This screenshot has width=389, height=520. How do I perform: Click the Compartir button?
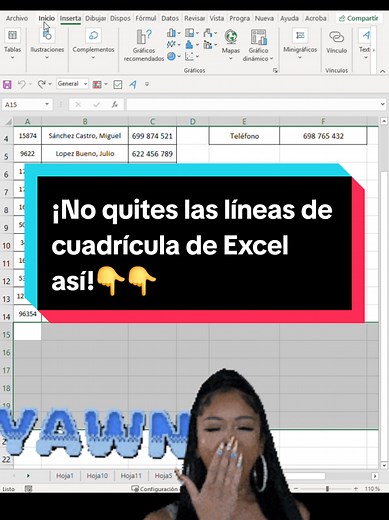[x=359, y=18]
